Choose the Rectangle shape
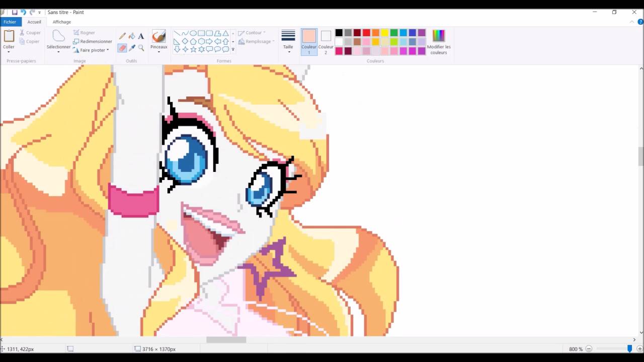Screen dimensions: 644x362 [201, 33]
